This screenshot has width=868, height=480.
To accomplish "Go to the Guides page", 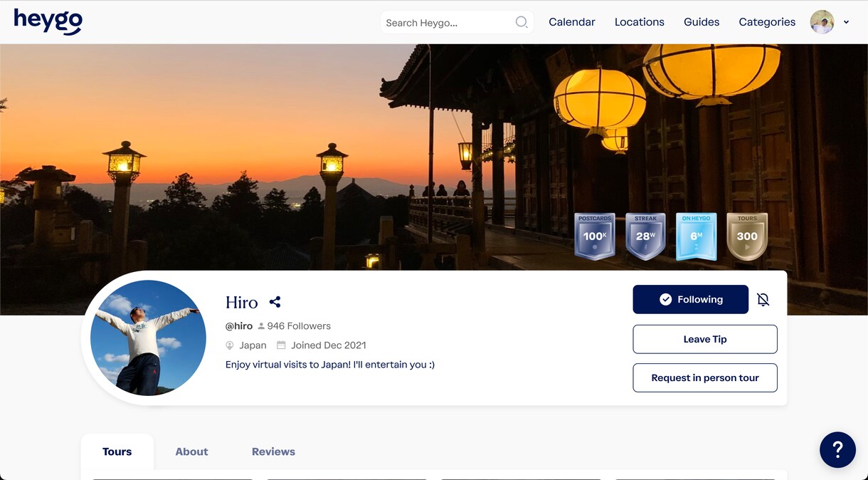I will point(702,22).
